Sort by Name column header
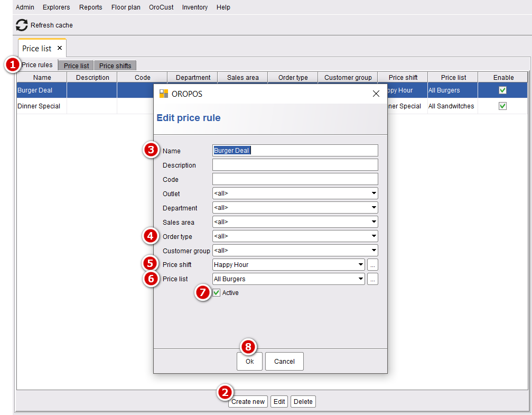Image resolution: width=532 pixels, height=415 pixels. tap(42, 77)
